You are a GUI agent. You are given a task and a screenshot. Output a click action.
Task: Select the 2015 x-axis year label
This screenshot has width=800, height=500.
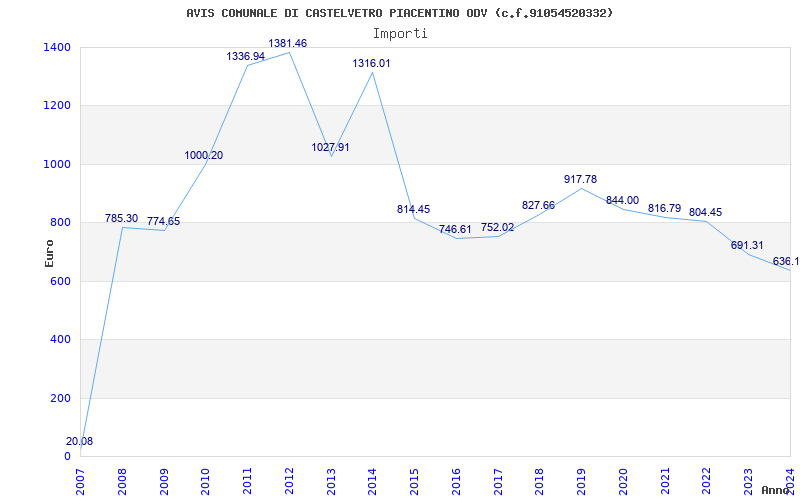click(414, 481)
